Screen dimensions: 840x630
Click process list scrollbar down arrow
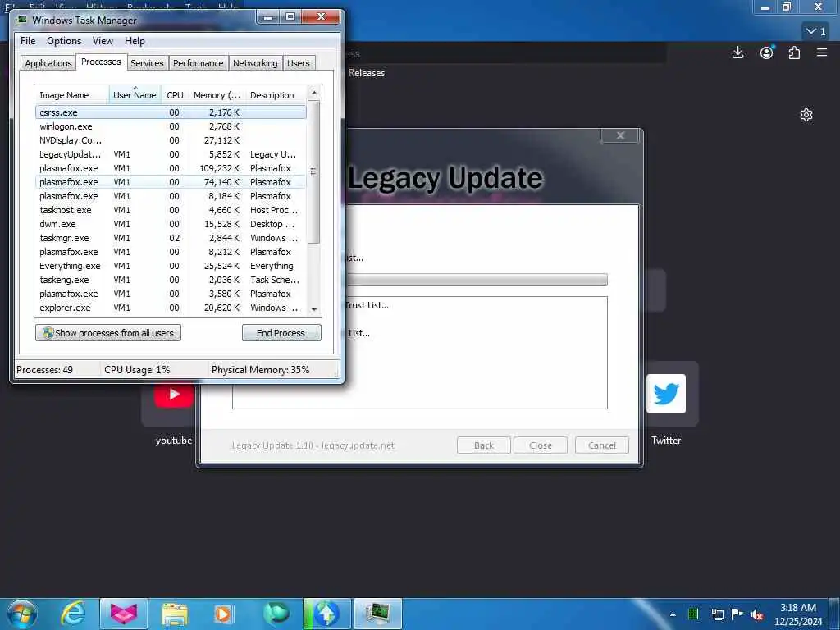click(314, 309)
